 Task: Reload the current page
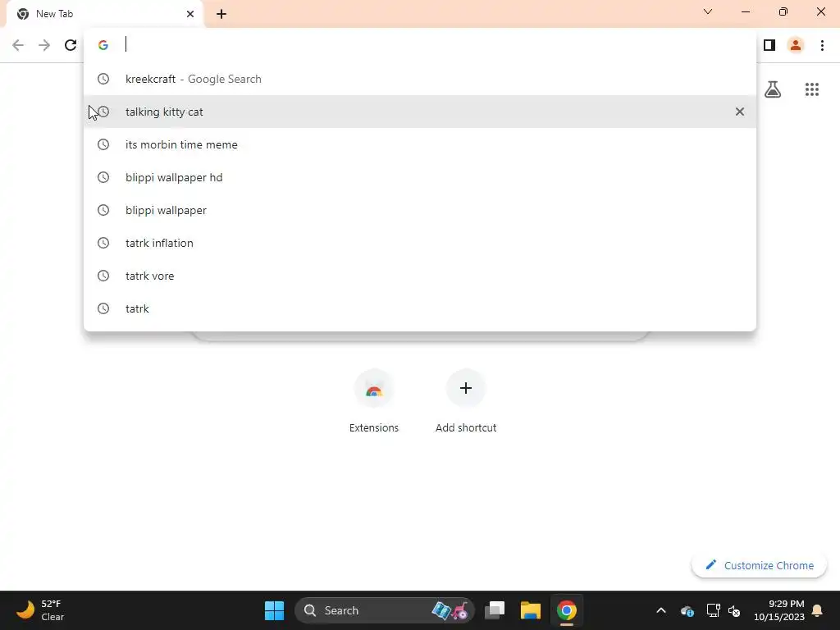[x=71, y=45]
